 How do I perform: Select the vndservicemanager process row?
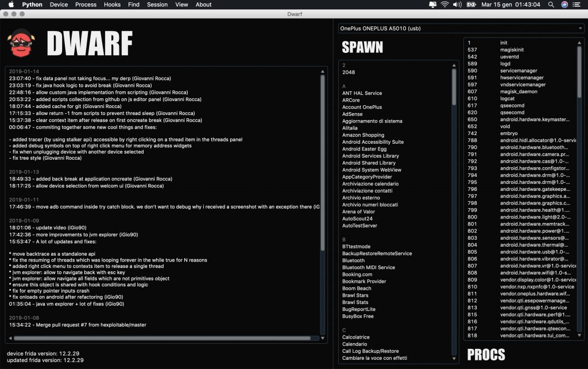[x=520, y=84]
